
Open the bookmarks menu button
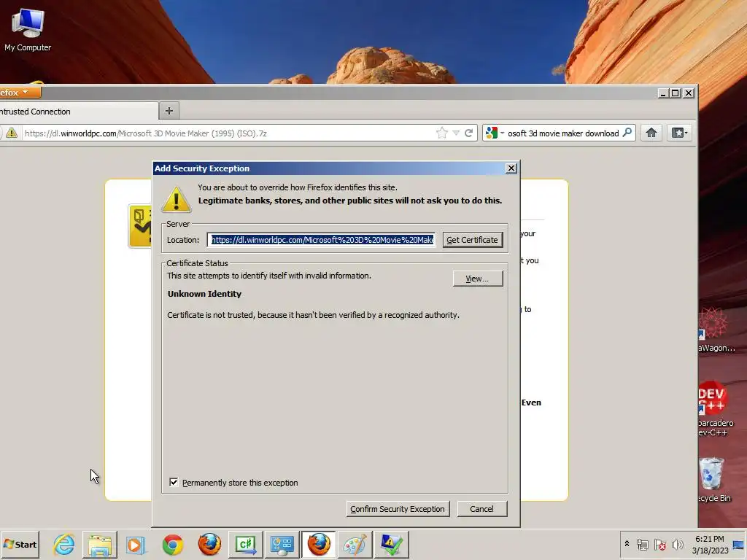click(x=679, y=133)
